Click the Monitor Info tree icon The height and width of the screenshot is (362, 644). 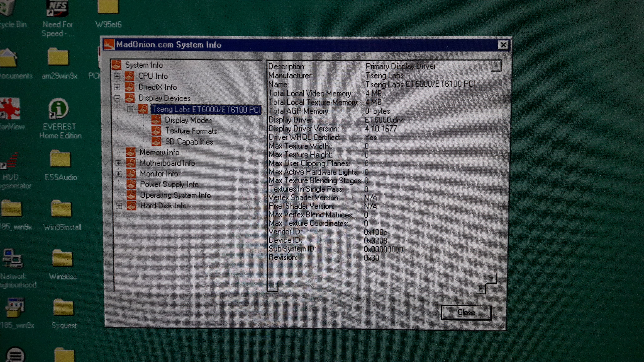pos(131,174)
